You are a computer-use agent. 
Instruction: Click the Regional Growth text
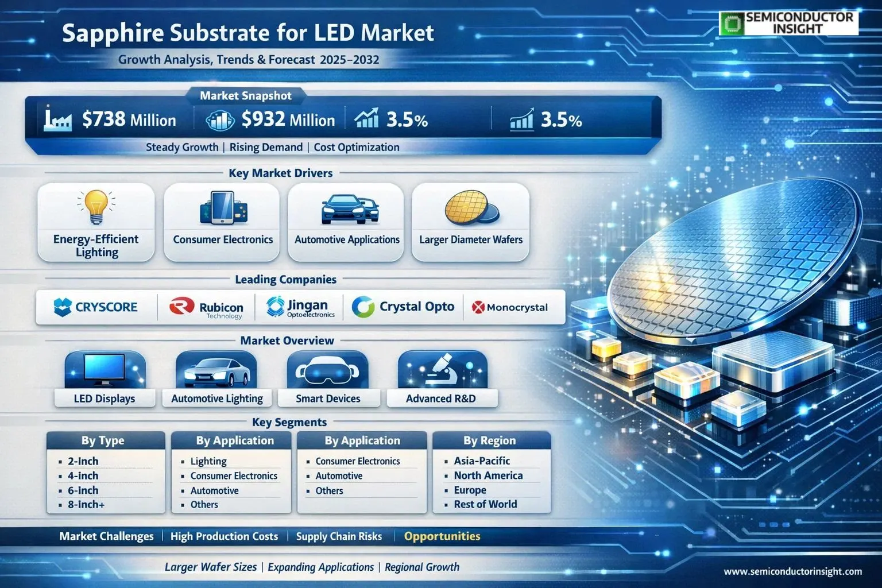pos(422,567)
